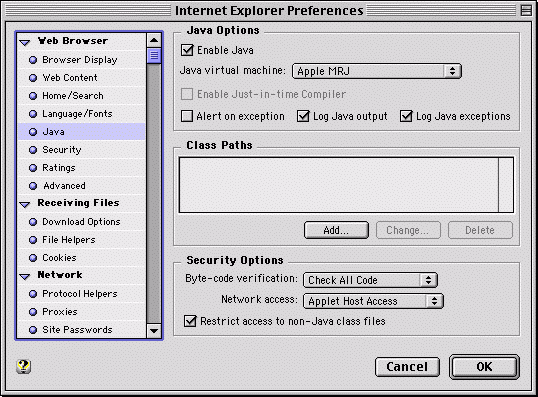Click inside the Class Paths list box
Image resolution: width=538 pixels, height=397 pixels.
click(339, 185)
